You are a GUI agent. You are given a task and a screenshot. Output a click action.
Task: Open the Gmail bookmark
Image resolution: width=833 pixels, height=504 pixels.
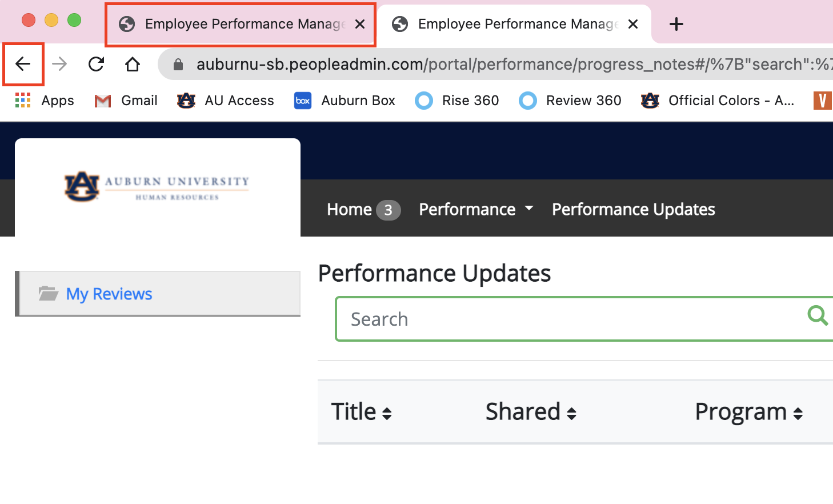[126, 101]
